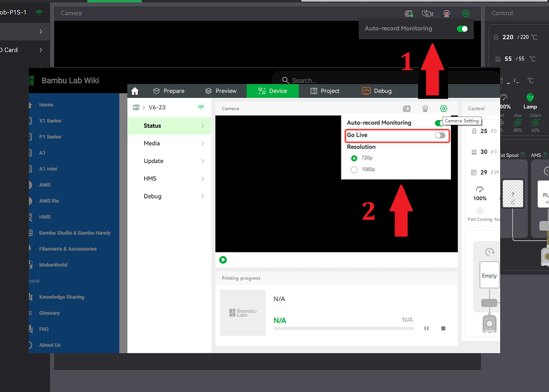Toggle the green Lamp bulb in the dark Control panel
549x392 pixels.
[x=530, y=98]
